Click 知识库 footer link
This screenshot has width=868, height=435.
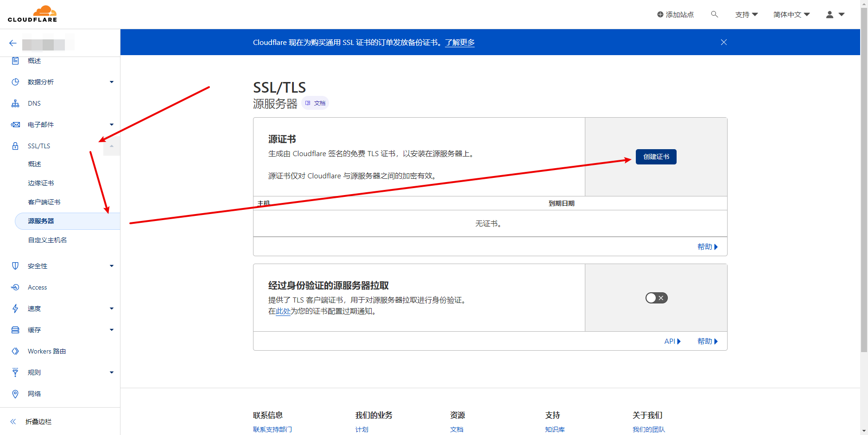555,429
